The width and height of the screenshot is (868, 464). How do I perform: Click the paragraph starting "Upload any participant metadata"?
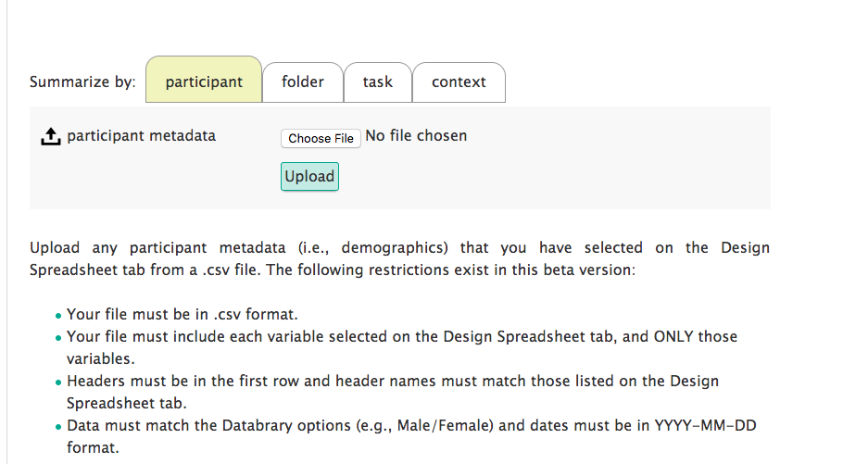point(399,257)
